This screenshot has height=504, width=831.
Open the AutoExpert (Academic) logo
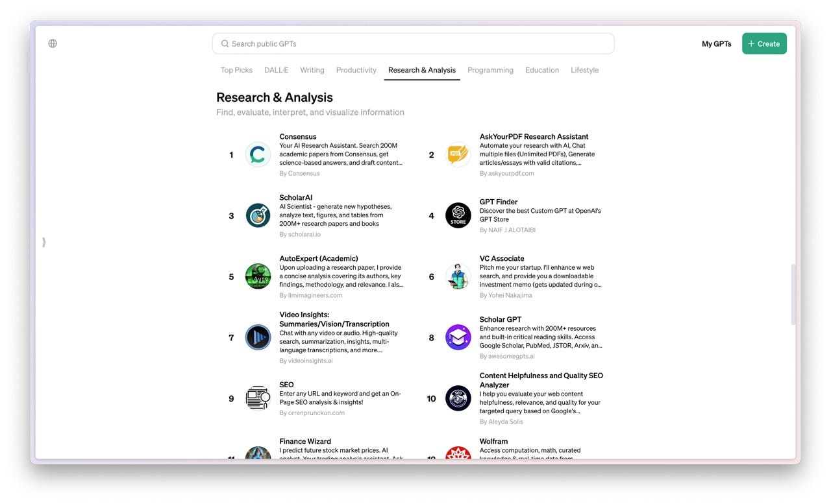click(x=258, y=276)
